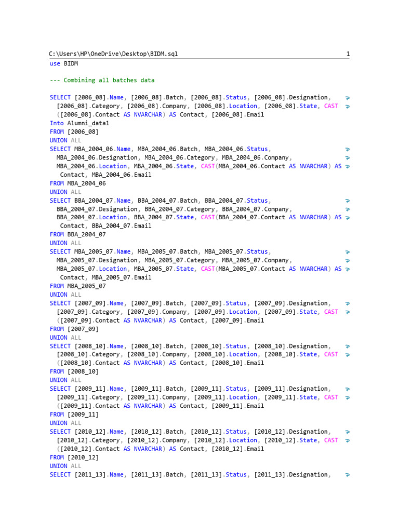Select the line 'FROM [2010_12]'
The image size is (399, 532).
coord(74,458)
